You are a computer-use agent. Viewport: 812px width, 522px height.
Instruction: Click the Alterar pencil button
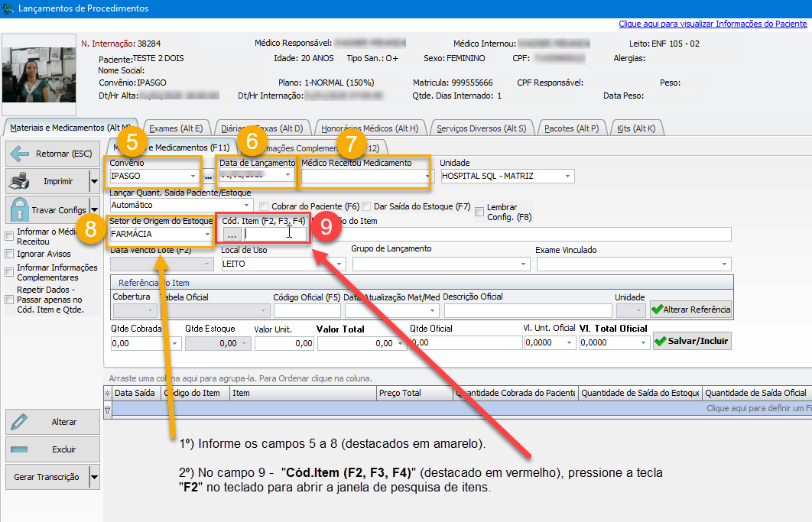[x=52, y=422]
